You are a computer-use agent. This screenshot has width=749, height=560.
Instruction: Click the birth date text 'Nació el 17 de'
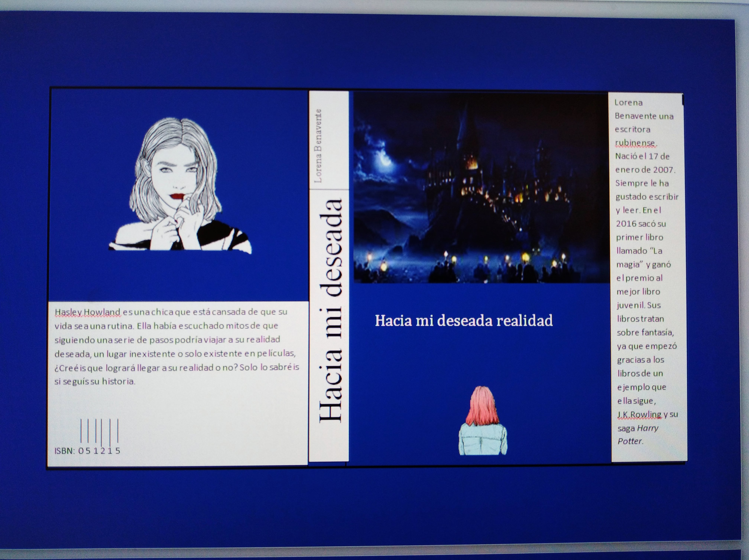[642, 156]
